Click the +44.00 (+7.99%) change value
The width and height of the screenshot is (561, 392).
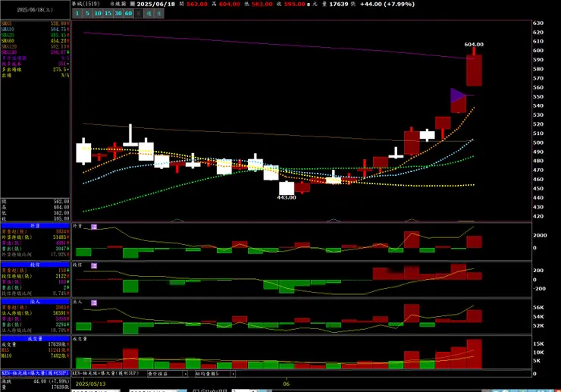pos(387,4)
